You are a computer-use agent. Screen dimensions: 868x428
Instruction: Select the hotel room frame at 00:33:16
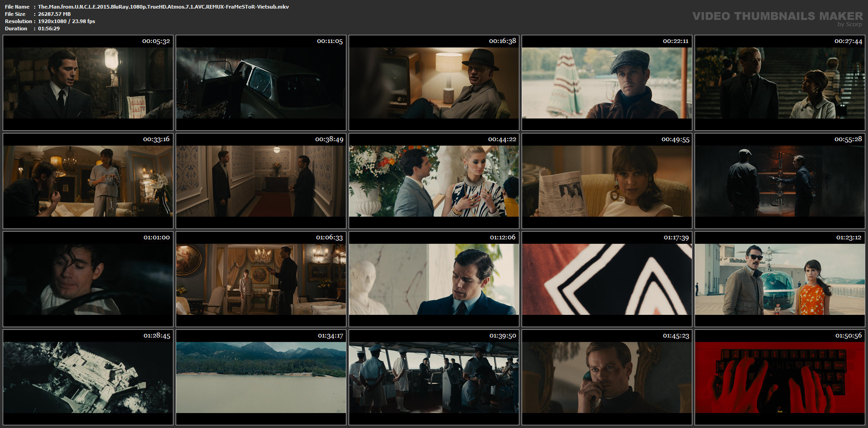point(88,181)
